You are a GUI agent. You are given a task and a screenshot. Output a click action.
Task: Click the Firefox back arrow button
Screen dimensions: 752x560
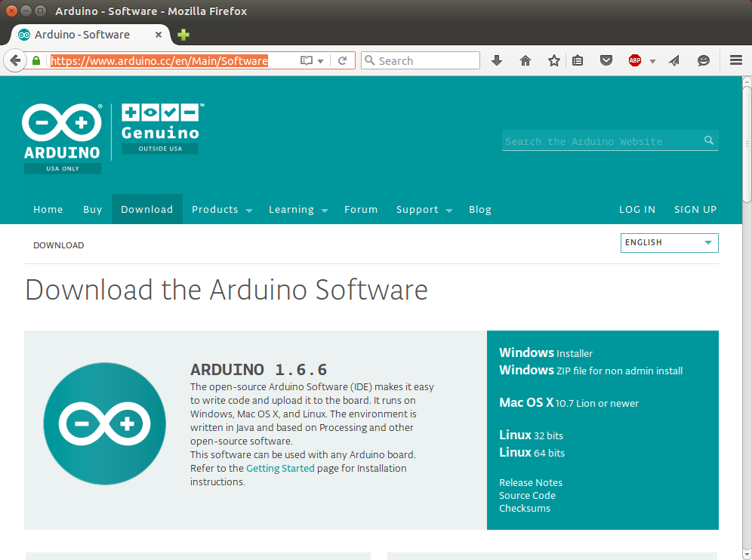tap(15, 60)
